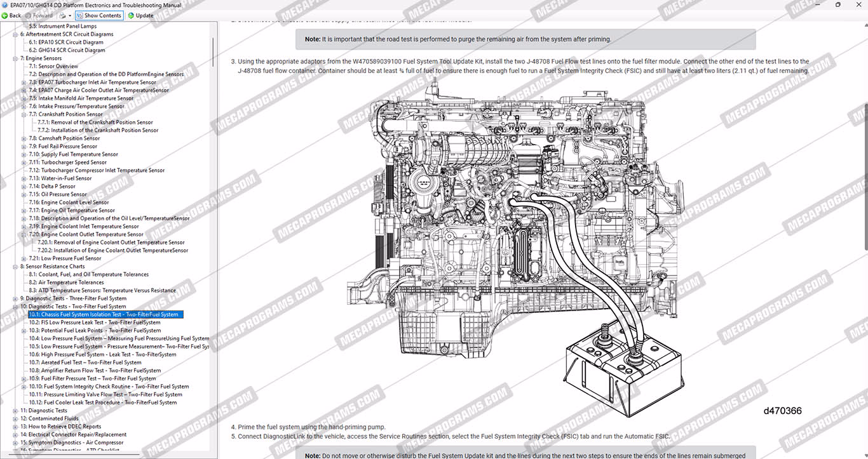The width and height of the screenshot is (868, 459).
Task: Select 7.10: Supply Fuel Temperature Sensor
Action: (73, 154)
